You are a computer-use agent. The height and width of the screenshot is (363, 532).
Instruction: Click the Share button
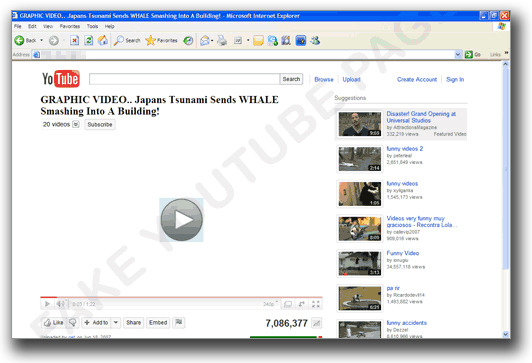pyautogui.click(x=133, y=323)
